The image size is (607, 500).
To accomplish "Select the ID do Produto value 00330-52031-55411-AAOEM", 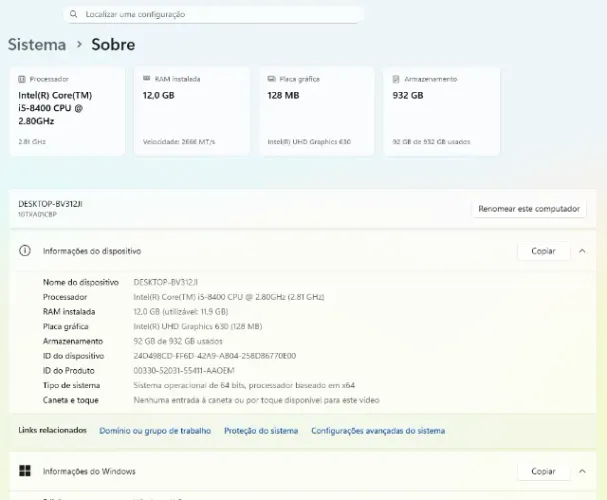I will [x=184, y=370].
